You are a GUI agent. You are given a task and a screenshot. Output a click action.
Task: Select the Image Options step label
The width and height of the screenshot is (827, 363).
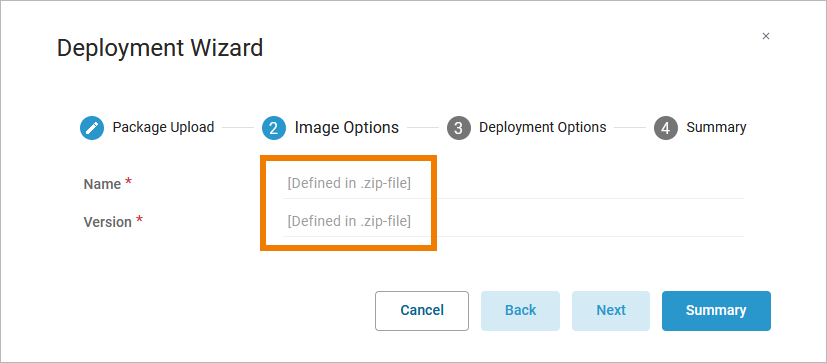coord(347,128)
